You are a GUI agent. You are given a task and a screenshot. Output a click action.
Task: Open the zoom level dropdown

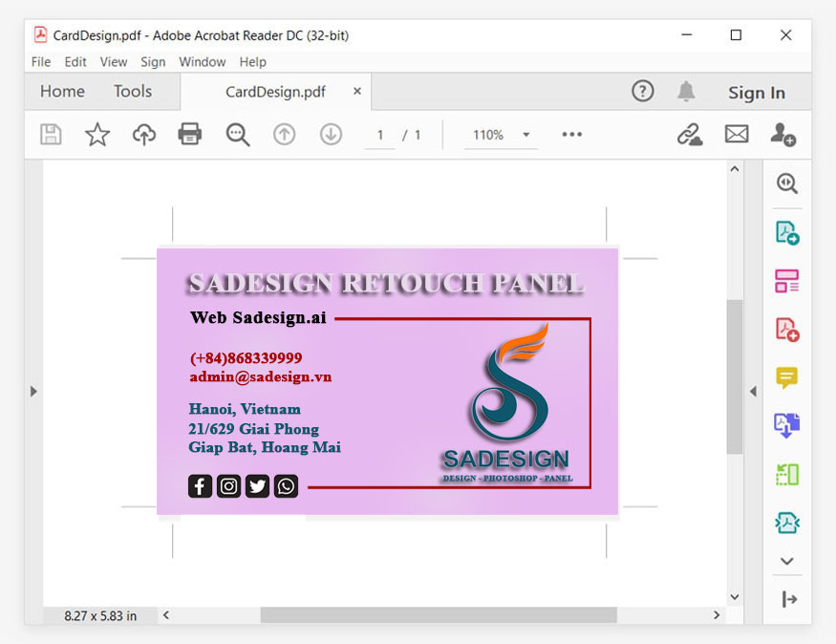tap(526, 135)
